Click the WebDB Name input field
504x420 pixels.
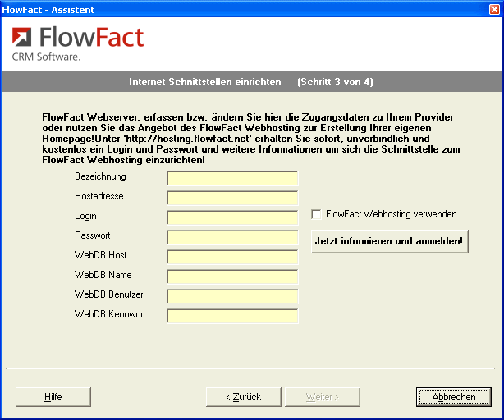click(x=232, y=276)
